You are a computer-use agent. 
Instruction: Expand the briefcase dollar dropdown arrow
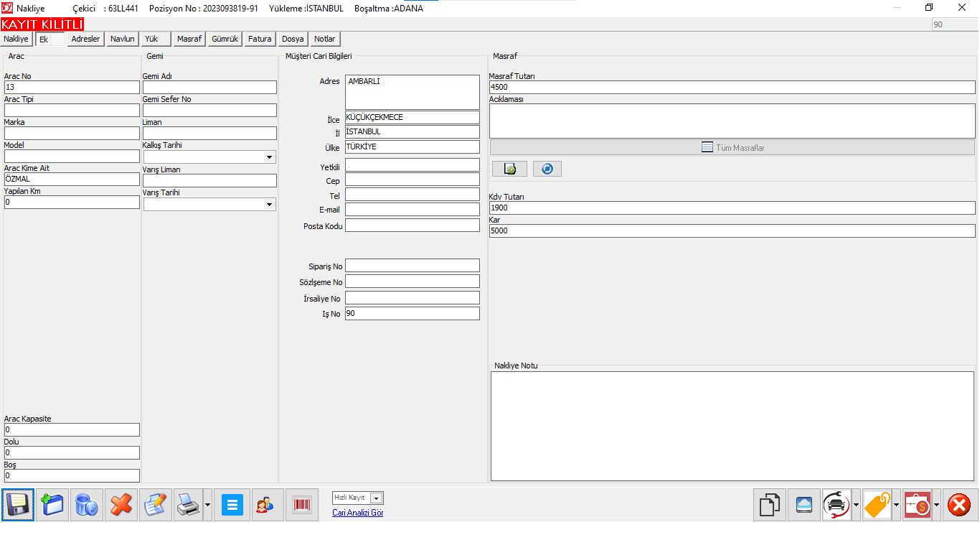(x=936, y=505)
